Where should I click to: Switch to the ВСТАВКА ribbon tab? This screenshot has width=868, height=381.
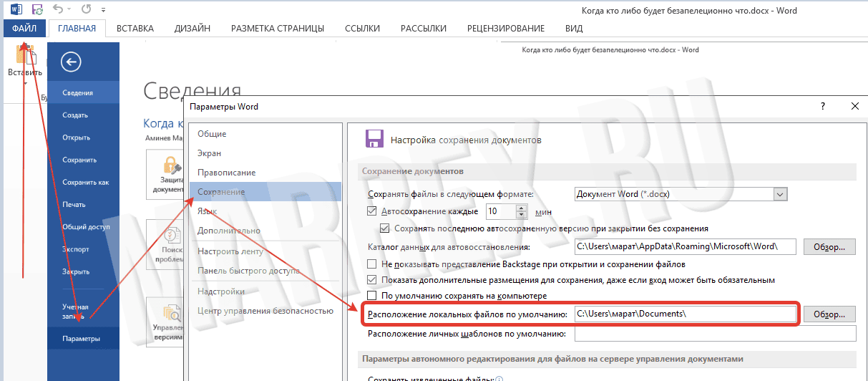coord(135,29)
